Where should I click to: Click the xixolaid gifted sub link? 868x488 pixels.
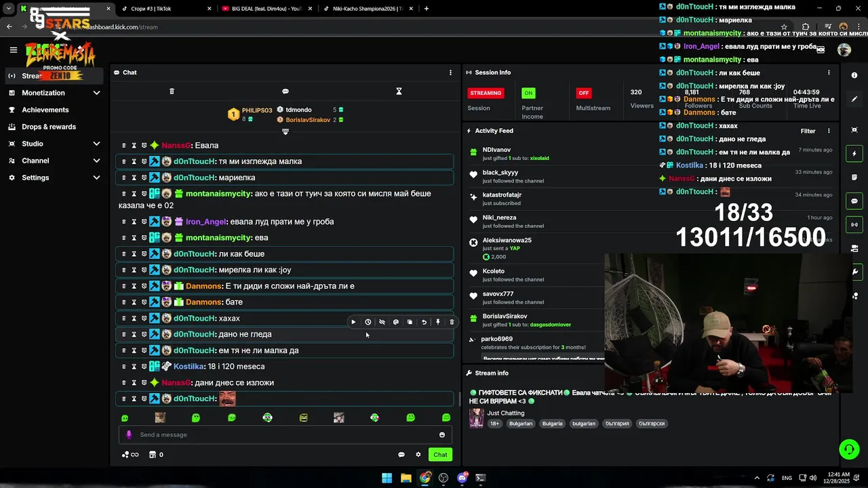539,158
